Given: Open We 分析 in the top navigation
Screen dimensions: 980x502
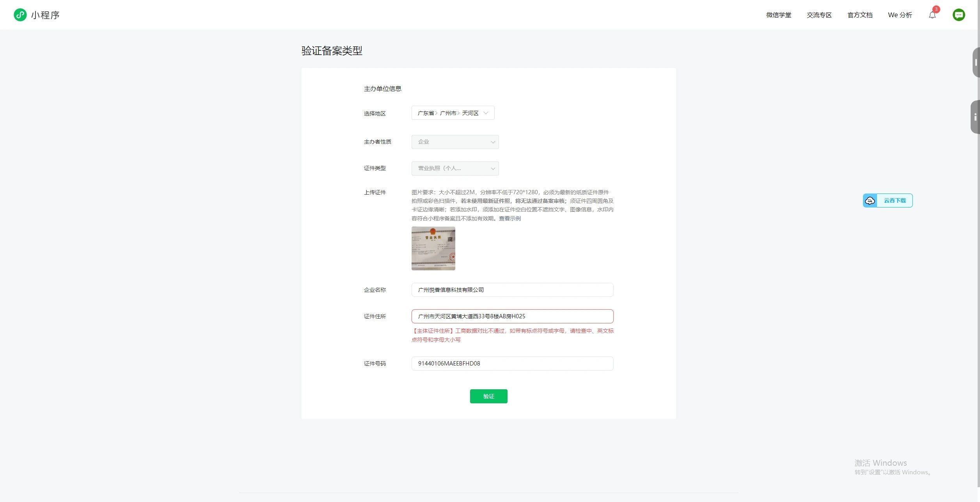Looking at the screenshot, I should 900,15.
